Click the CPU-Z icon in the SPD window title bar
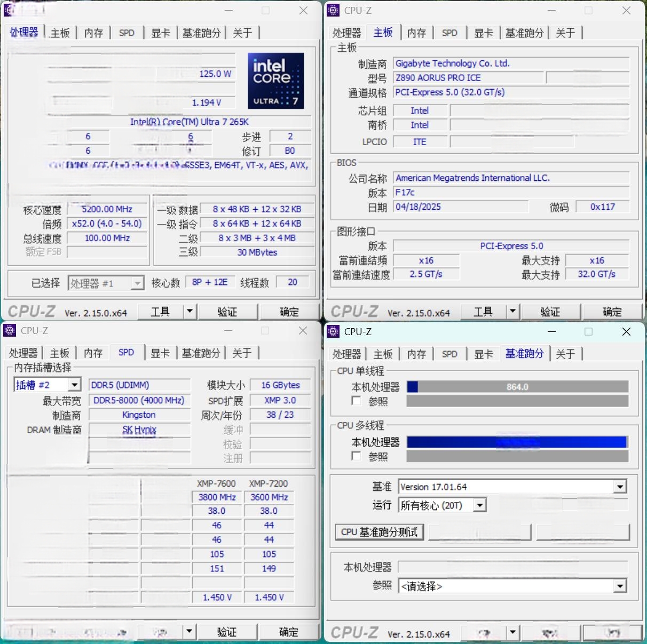The image size is (647, 644). [x=10, y=330]
